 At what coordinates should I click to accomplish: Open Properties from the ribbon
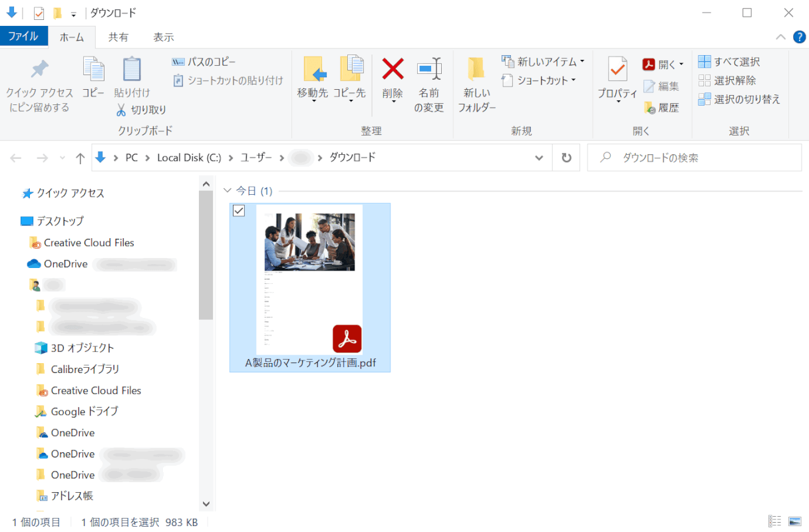click(617, 69)
